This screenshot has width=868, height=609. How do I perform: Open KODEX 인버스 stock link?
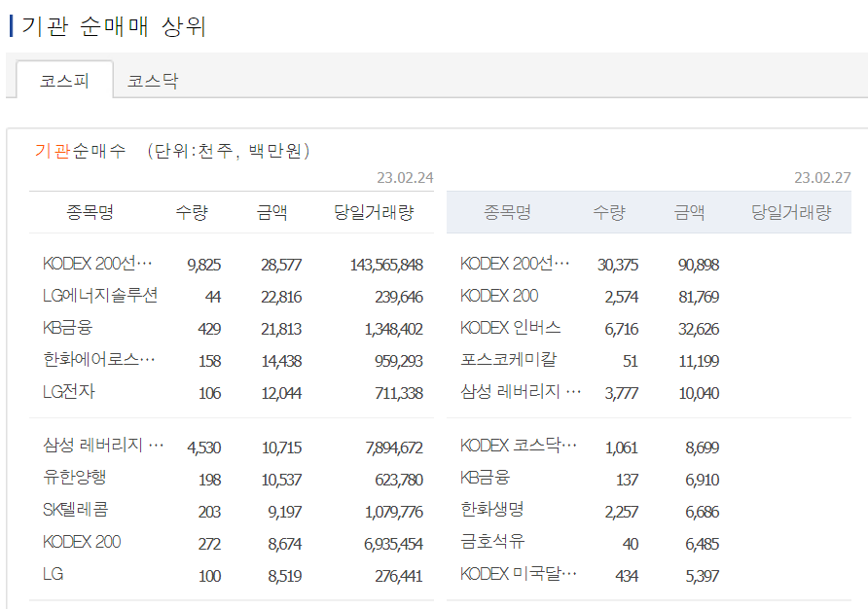pyautogui.click(x=511, y=328)
